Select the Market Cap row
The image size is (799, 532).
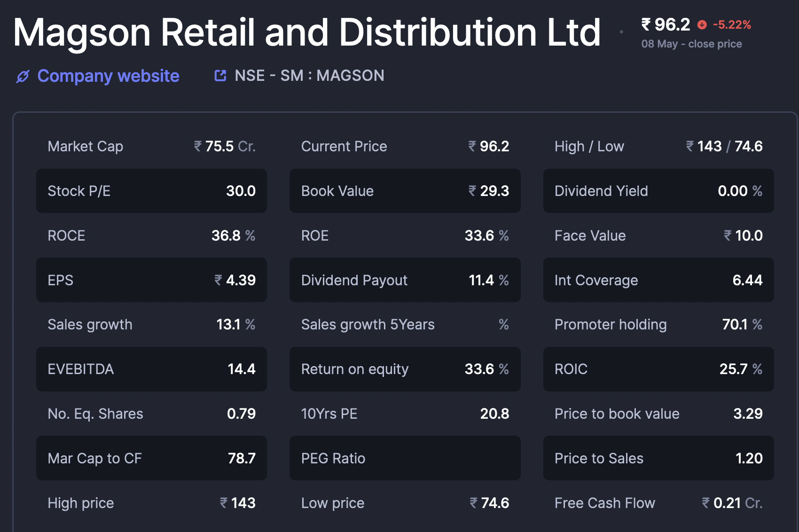pyautogui.click(x=151, y=147)
